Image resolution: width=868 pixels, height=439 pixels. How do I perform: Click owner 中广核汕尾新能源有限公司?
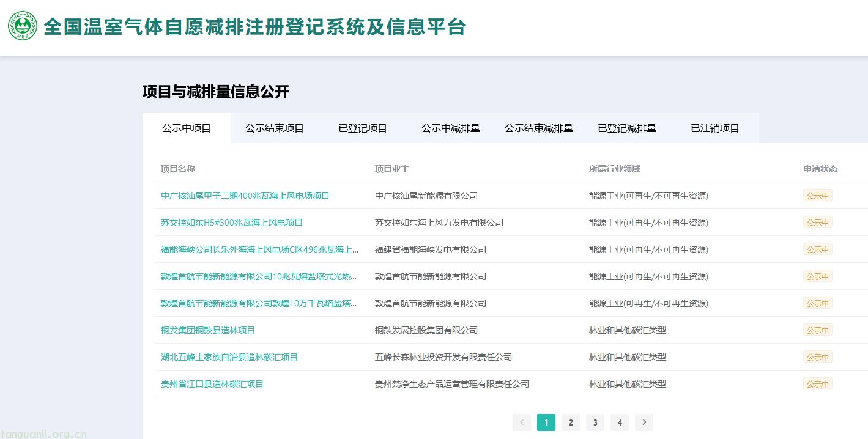[x=426, y=196]
